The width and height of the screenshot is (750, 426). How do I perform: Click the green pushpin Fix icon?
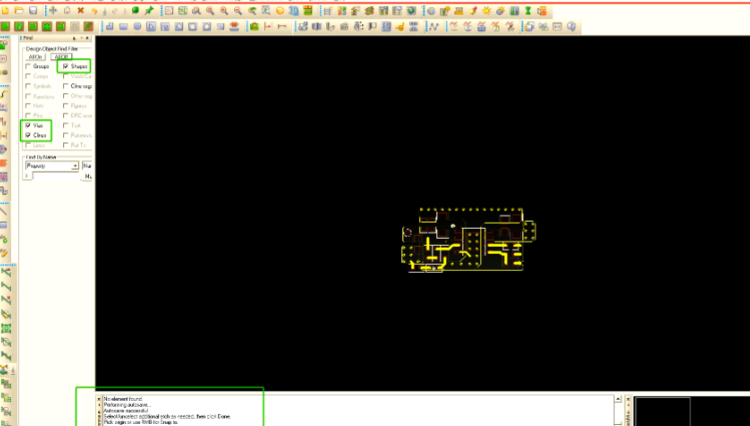[x=149, y=9]
